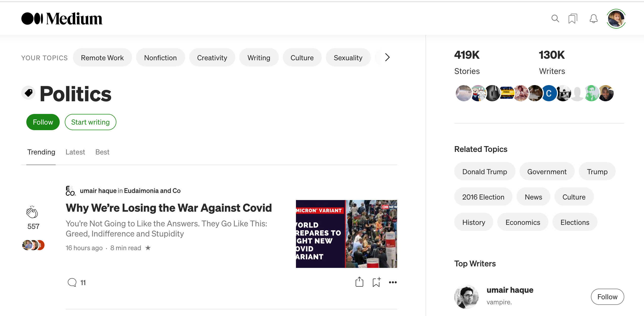Image resolution: width=644 pixels, height=316 pixels.
Task: Click the 557 claps count
Action: [x=33, y=226]
